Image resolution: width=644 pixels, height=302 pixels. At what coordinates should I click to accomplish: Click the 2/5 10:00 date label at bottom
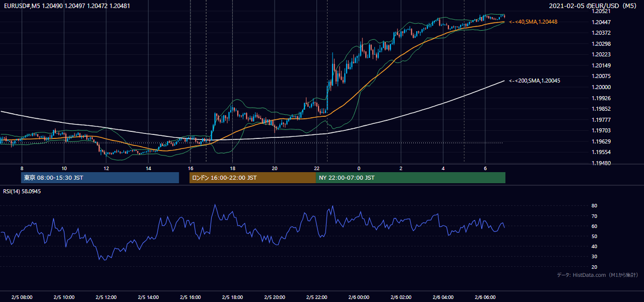(x=64, y=297)
